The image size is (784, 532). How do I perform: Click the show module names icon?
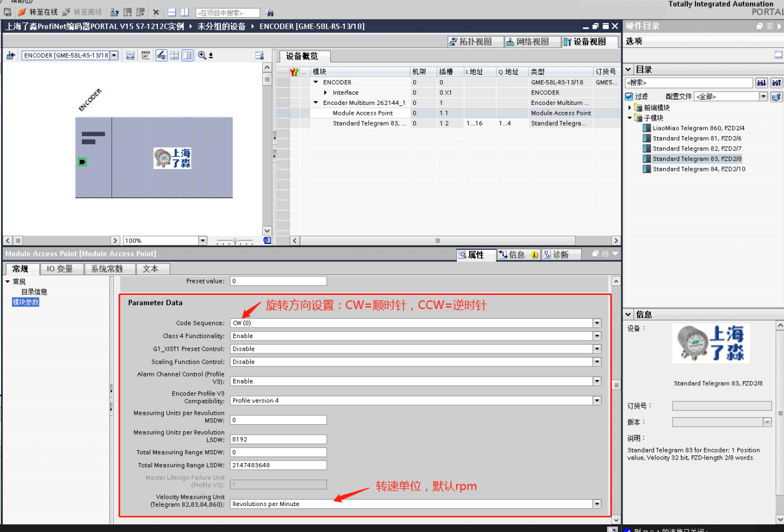click(146, 55)
